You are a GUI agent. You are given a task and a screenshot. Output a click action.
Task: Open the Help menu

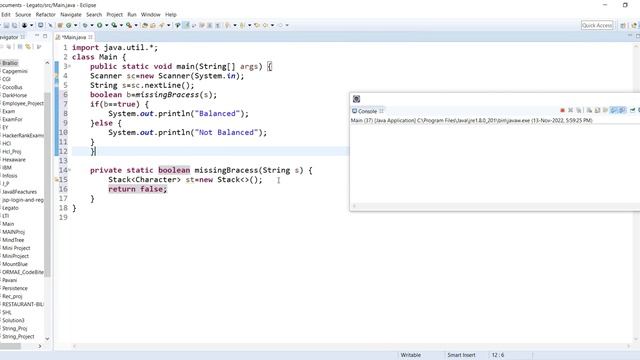click(171, 14)
